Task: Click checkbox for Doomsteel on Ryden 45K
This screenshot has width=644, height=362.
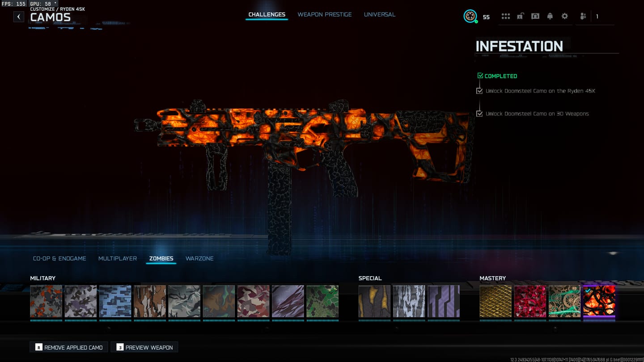Action: [479, 91]
